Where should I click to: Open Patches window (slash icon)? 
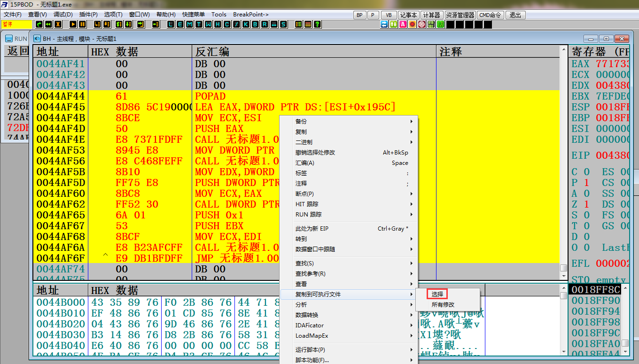[x=236, y=24]
